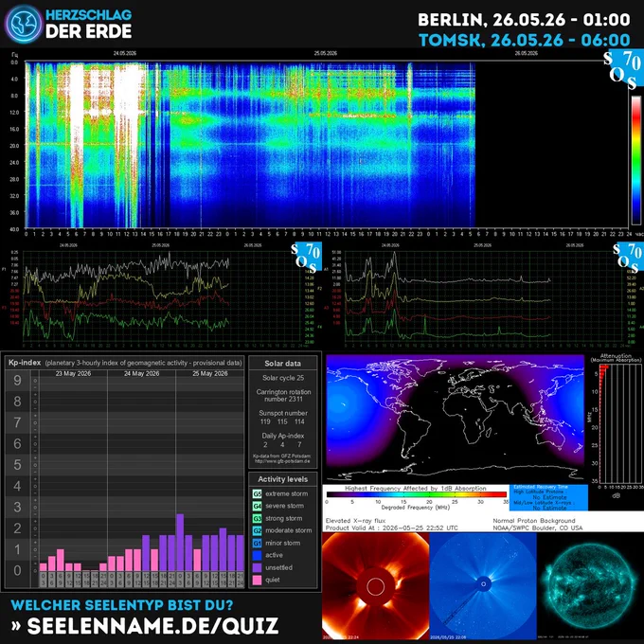Select the '25 May 2026' column header

(210, 373)
